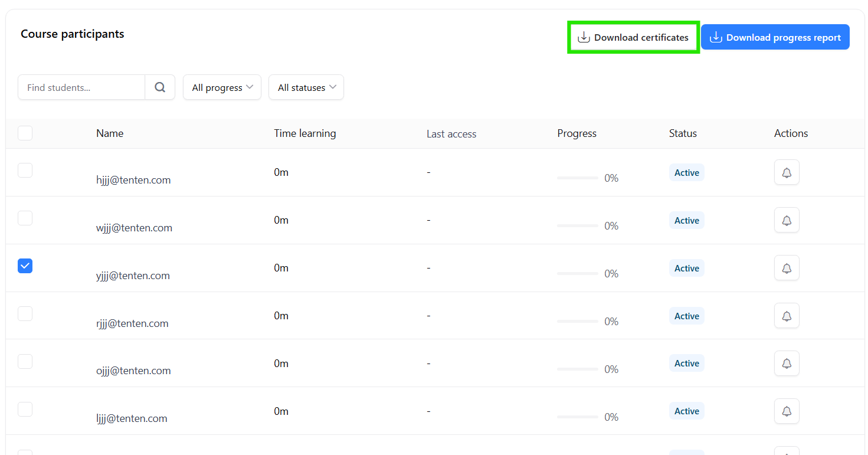Click the bell icon for ljjj@tenten.com
Image resolution: width=868 pixels, height=455 pixels.
click(x=787, y=411)
